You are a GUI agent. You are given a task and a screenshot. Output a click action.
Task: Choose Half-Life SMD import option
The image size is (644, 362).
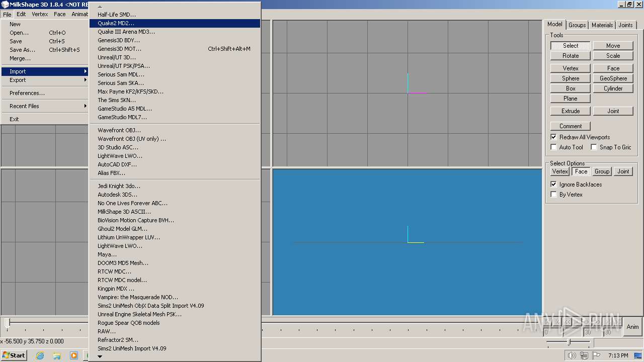(x=175, y=15)
